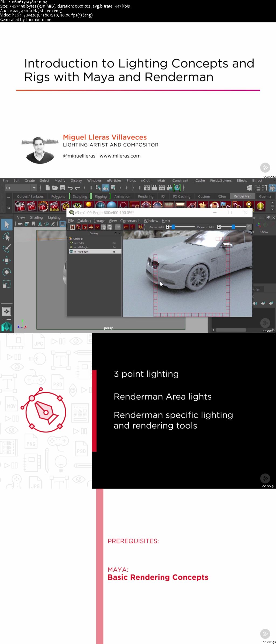Select the highlighted m1-09-Begin 1s catalog entry
The height and width of the screenshot is (644, 276).
(x=95, y=251)
